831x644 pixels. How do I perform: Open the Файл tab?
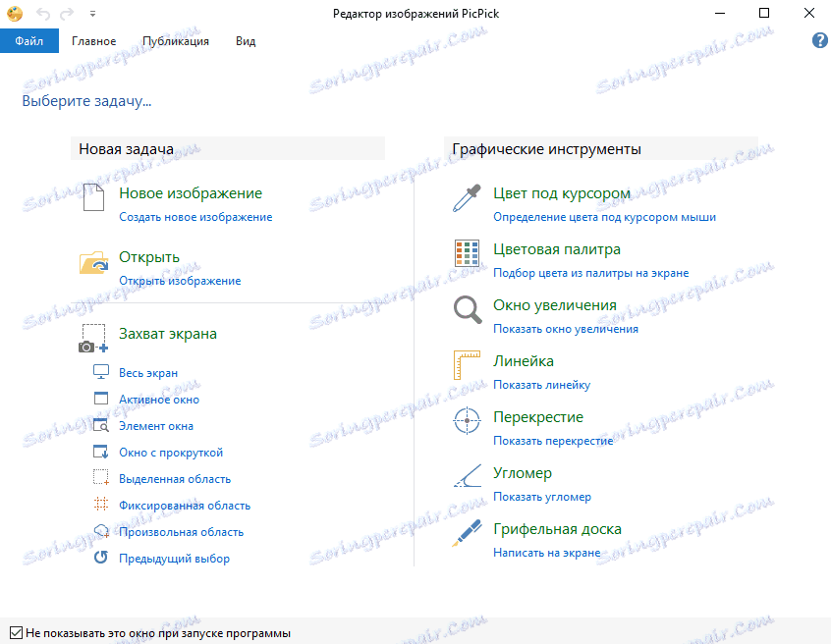coord(29,41)
